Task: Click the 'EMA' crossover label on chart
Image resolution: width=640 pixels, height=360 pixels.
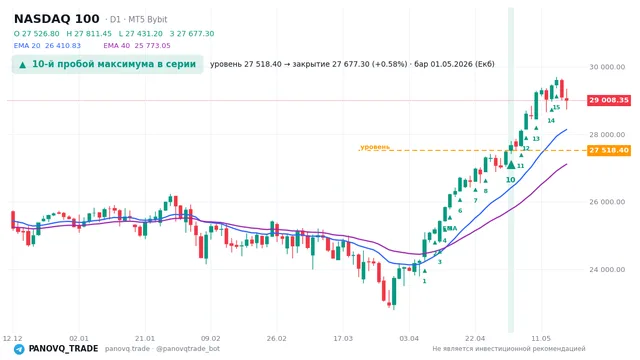Action: click(450, 228)
